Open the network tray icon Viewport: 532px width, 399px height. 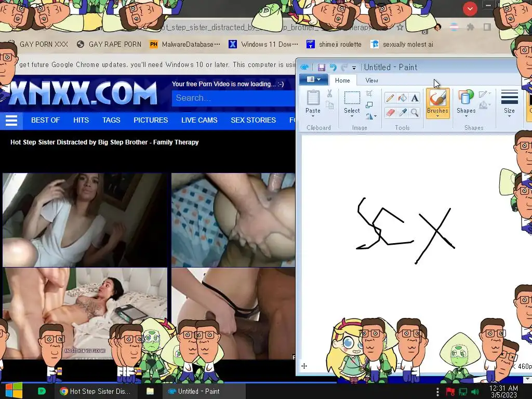pos(463,392)
